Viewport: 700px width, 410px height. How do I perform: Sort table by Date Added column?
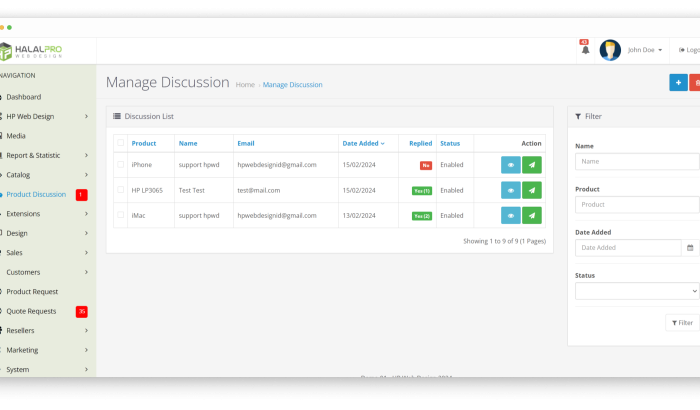click(362, 144)
